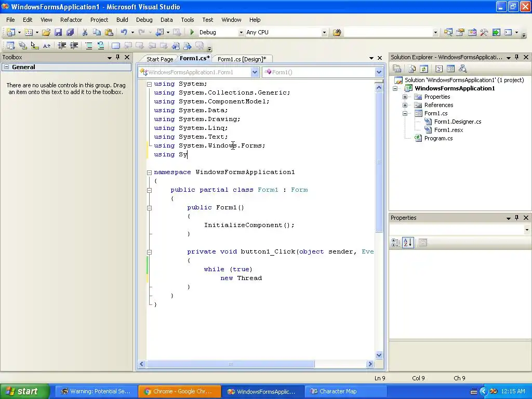Open the Build menu
532x399 pixels.
click(x=122, y=20)
